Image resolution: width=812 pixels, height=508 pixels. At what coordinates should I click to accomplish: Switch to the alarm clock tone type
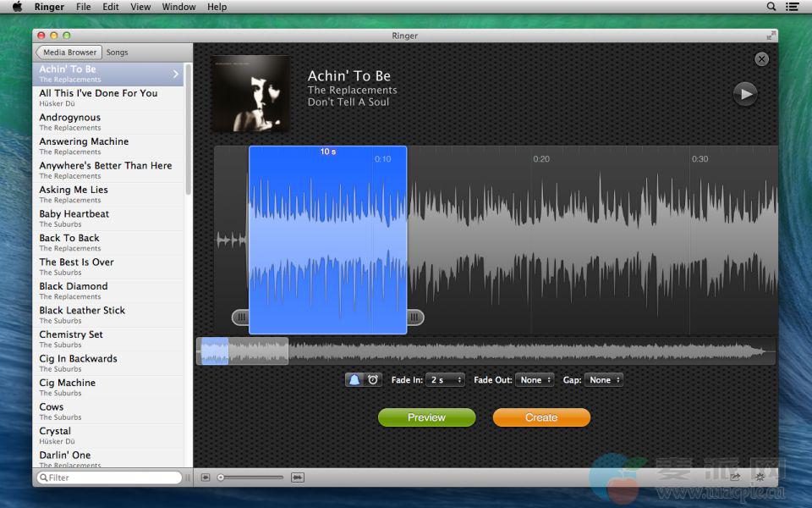[x=373, y=380]
